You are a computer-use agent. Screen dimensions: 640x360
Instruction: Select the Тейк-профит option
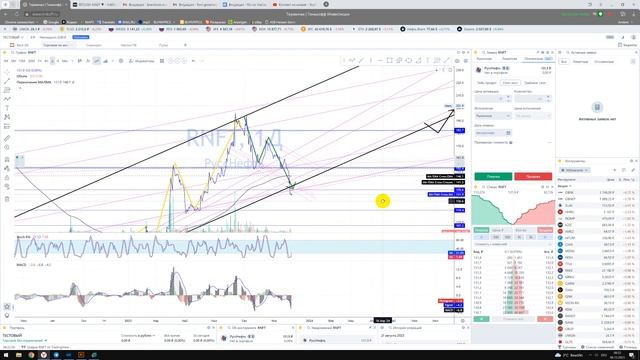coord(486,83)
